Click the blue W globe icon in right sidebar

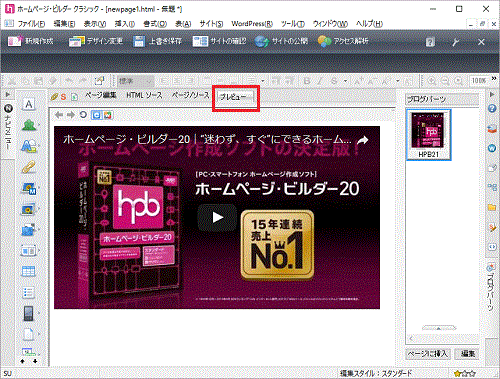(492, 148)
